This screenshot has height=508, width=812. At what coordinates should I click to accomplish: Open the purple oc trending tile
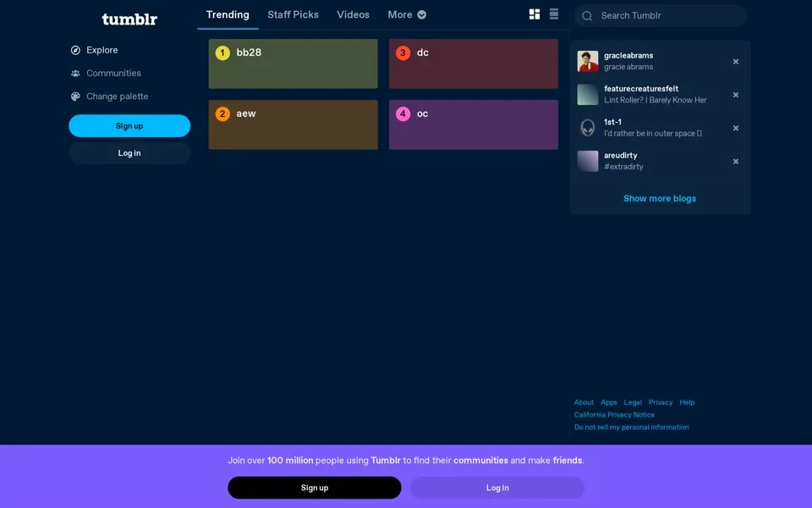tap(474, 125)
